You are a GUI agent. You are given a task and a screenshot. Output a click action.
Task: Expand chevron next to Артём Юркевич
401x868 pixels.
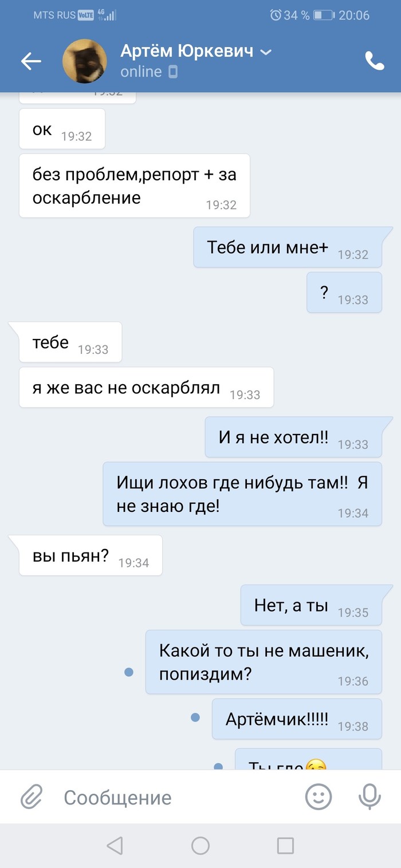pyautogui.click(x=265, y=52)
